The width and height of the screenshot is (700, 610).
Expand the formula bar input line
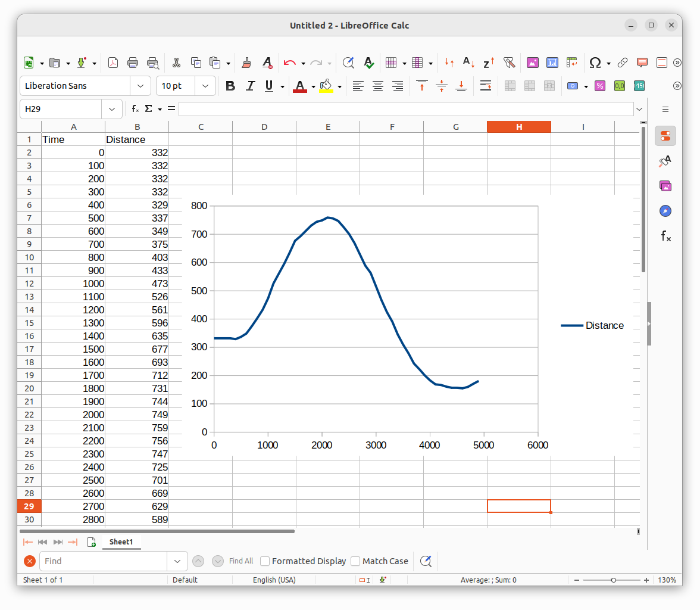[x=639, y=109]
